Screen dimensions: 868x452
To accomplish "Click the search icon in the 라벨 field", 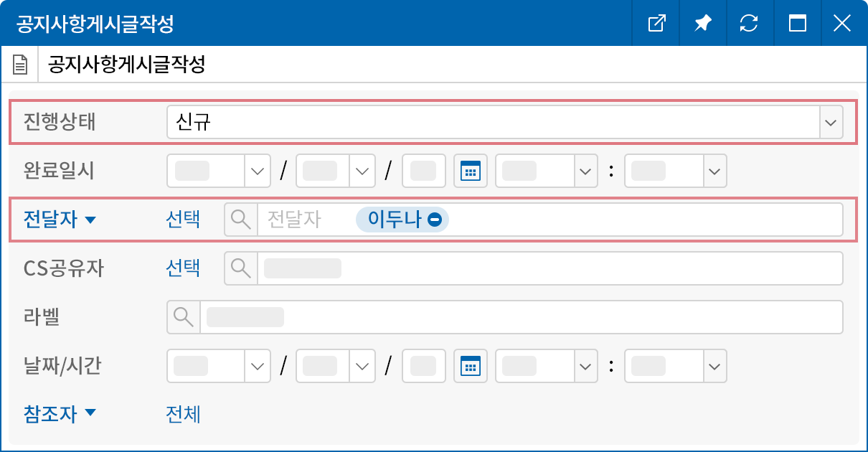I will point(183,316).
